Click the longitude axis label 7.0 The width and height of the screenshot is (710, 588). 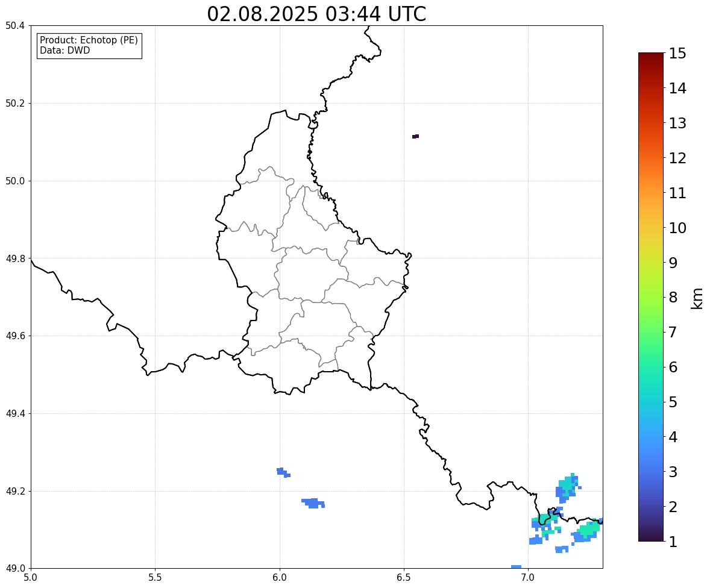[529, 578]
